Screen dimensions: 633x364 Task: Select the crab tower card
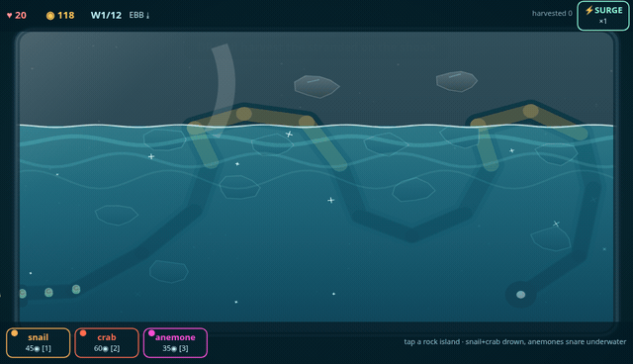coord(107,342)
